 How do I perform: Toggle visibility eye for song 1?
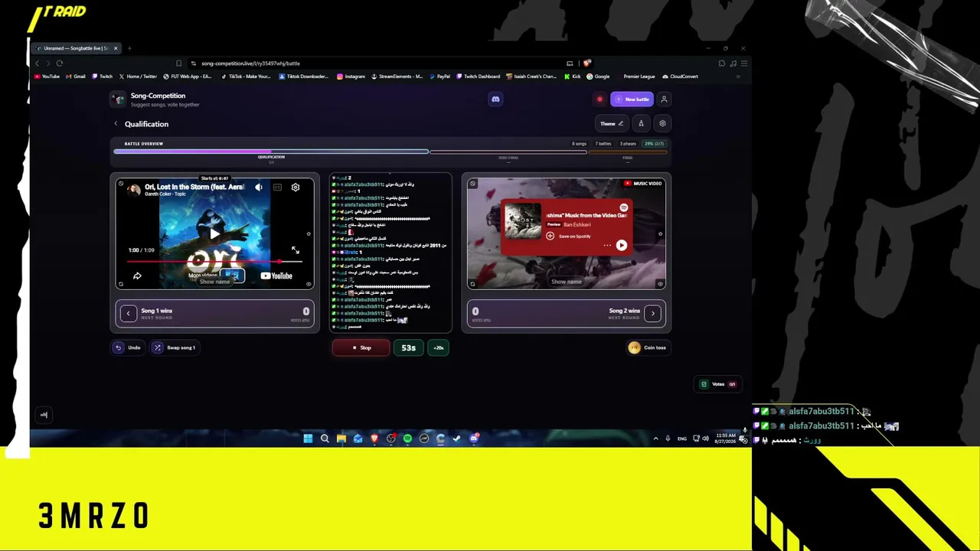click(309, 284)
